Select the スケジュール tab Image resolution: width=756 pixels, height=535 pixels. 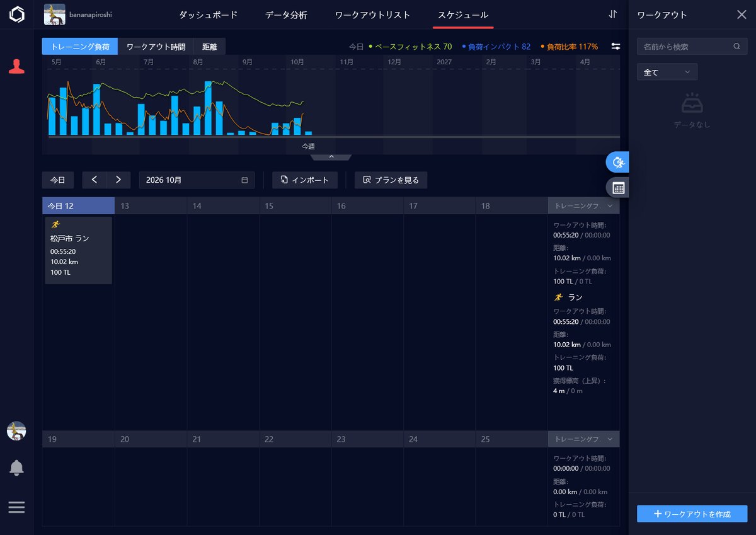pyautogui.click(x=463, y=14)
